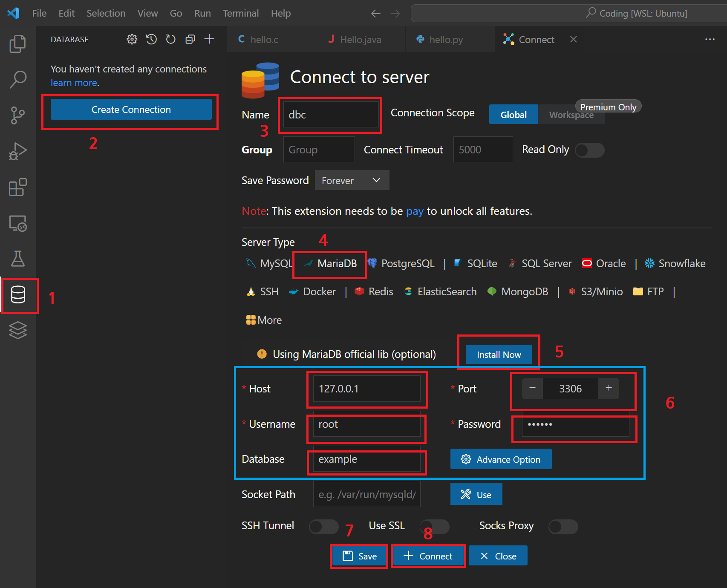This screenshot has height=588, width=727.
Task: Open the File menu
Action: pyautogui.click(x=39, y=13)
